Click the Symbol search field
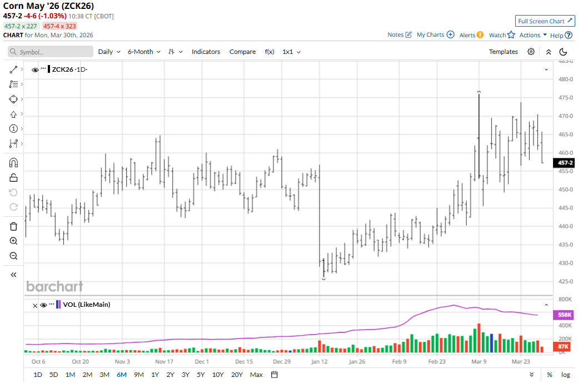The image size is (588, 388). pyautogui.click(x=51, y=52)
